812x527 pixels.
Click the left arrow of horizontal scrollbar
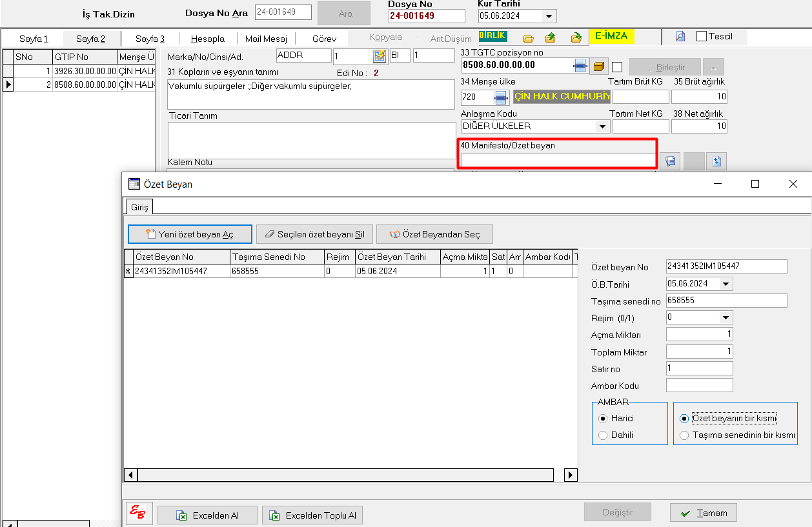click(x=130, y=475)
